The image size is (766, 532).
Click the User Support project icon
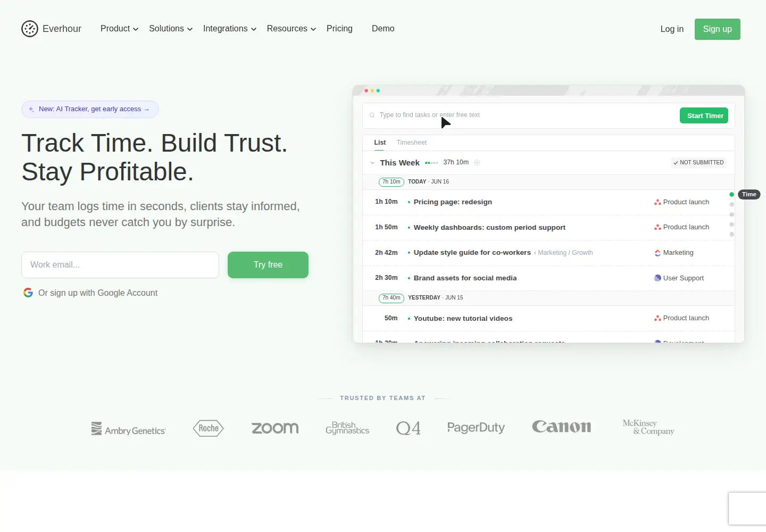[x=657, y=278]
